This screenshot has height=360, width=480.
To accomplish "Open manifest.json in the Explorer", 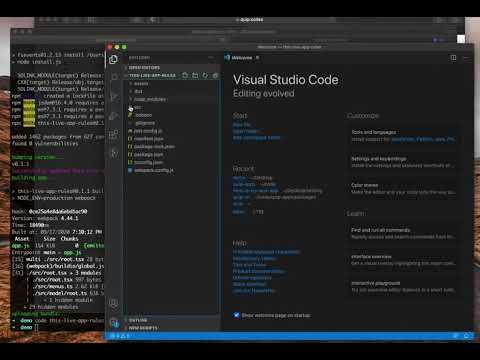I will [173, 139].
